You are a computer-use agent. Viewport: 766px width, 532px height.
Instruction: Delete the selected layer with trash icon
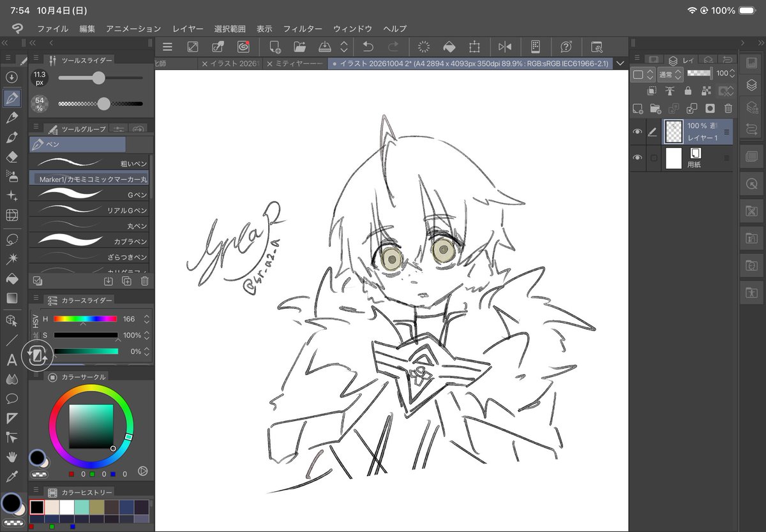pos(728,108)
